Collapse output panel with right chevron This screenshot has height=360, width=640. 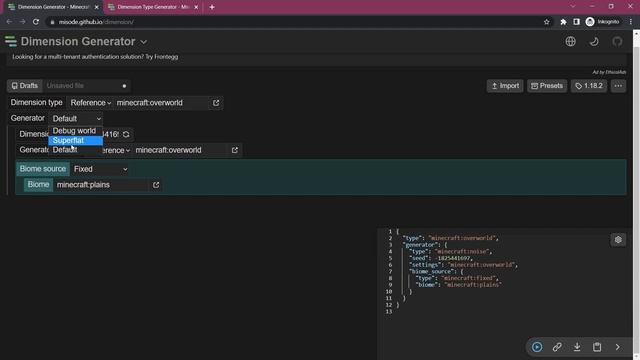point(617,347)
